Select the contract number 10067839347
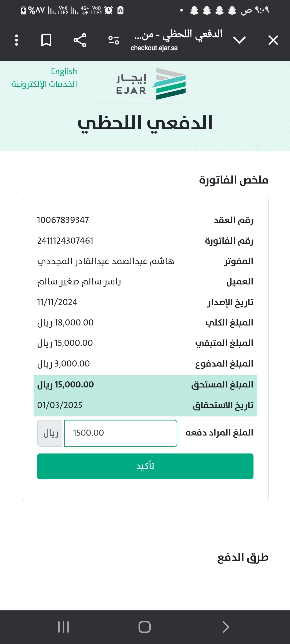The width and height of the screenshot is (290, 644). coord(63,220)
